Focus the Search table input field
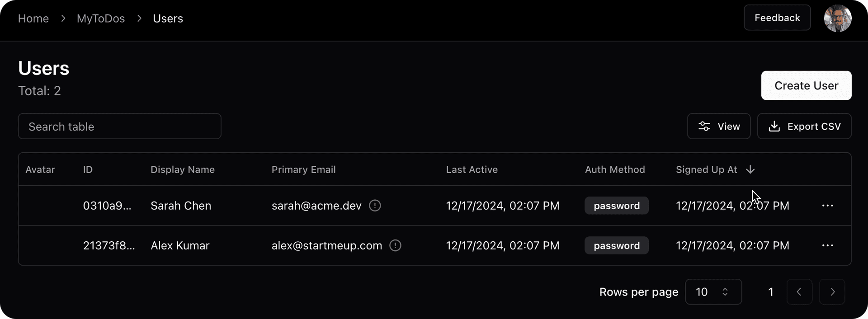 click(119, 127)
